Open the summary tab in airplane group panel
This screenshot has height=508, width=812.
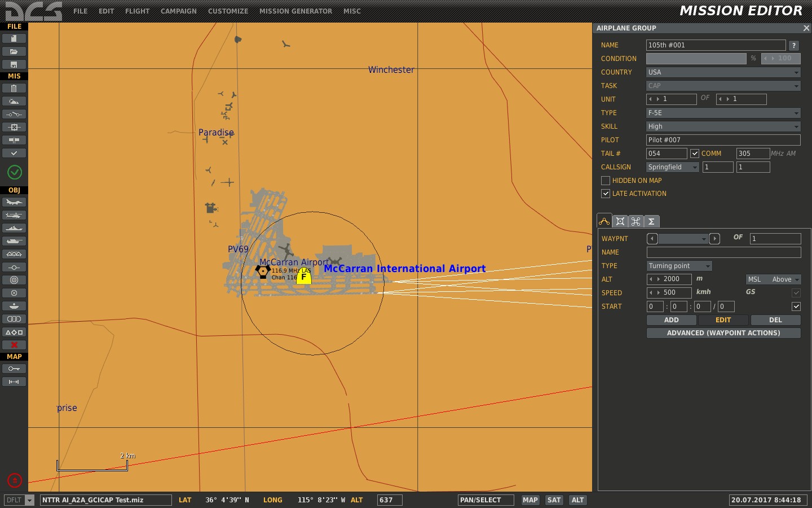pyautogui.click(x=651, y=221)
